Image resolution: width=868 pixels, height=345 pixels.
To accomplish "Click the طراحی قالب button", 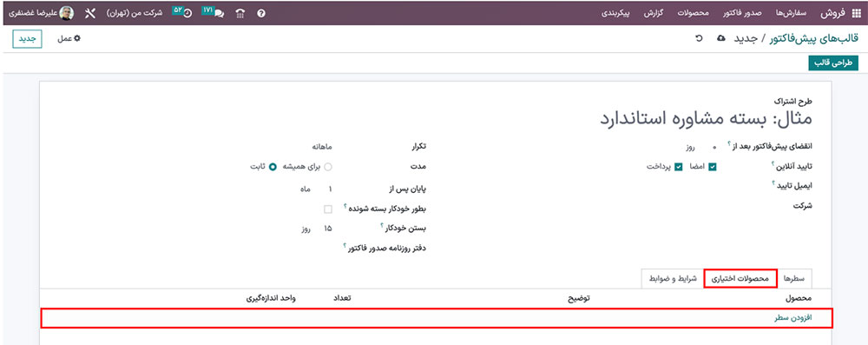I will [x=833, y=63].
